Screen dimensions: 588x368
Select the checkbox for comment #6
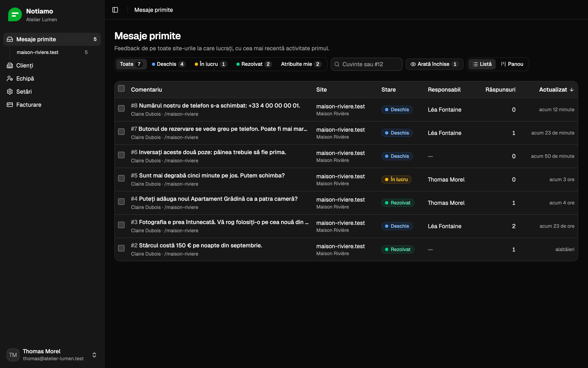(x=121, y=155)
